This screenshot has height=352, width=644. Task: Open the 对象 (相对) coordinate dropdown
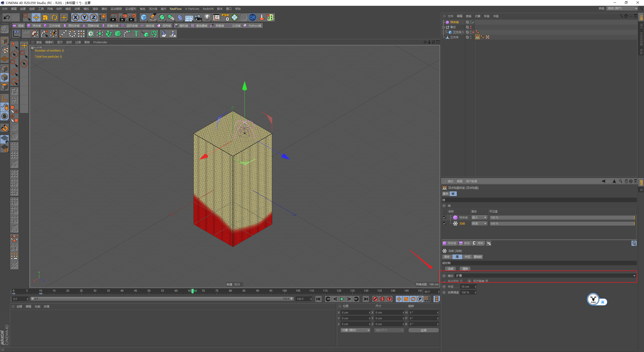355,330
